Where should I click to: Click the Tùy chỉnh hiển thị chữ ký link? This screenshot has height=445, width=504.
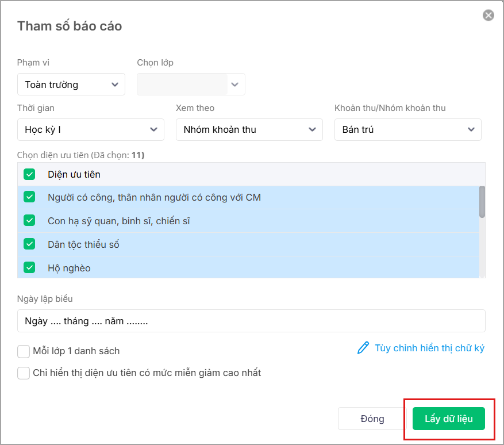[x=429, y=348]
